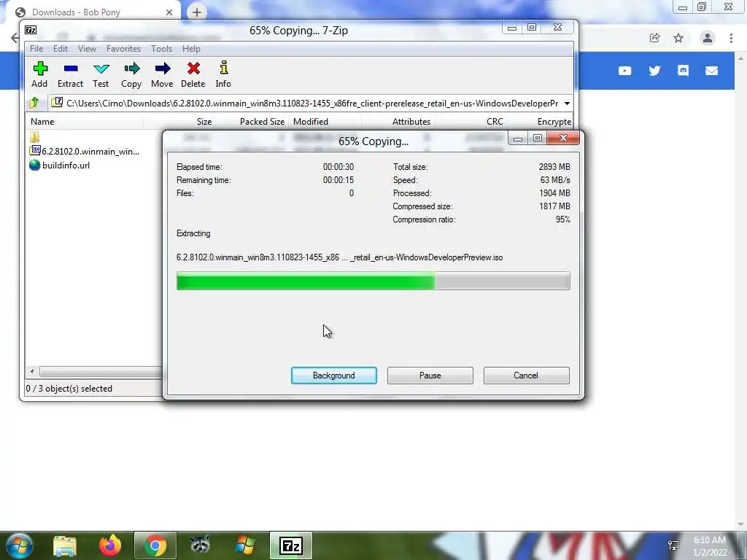
Task: Open new tab in Chrome browser
Action: coord(197,12)
